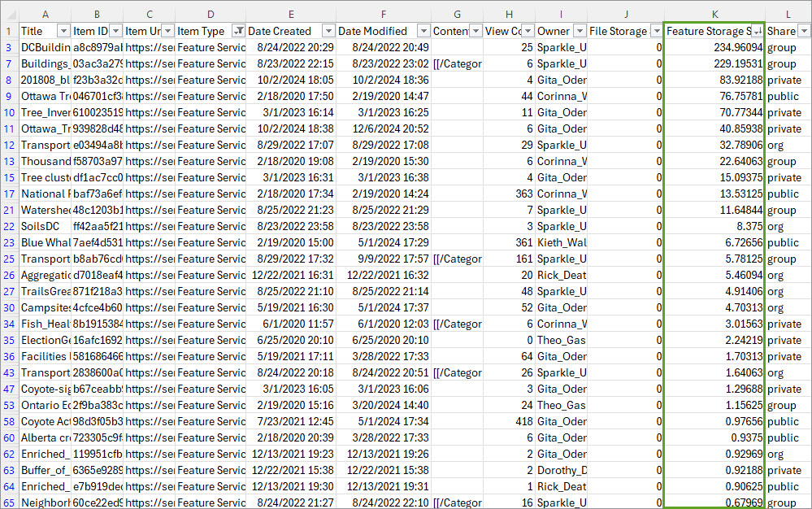The image size is (812, 509).
Task: Open the Item Type filter funnel icon
Action: pos(237,30)
